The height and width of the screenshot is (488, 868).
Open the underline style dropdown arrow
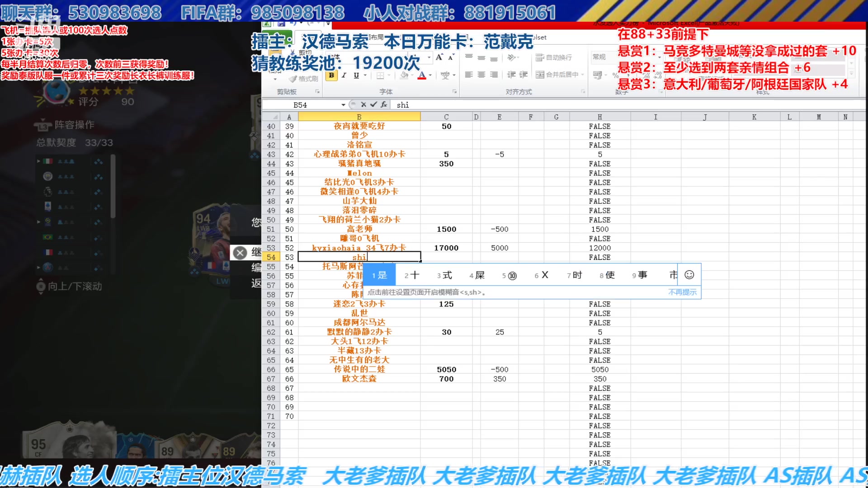click(x=365, y=75)
